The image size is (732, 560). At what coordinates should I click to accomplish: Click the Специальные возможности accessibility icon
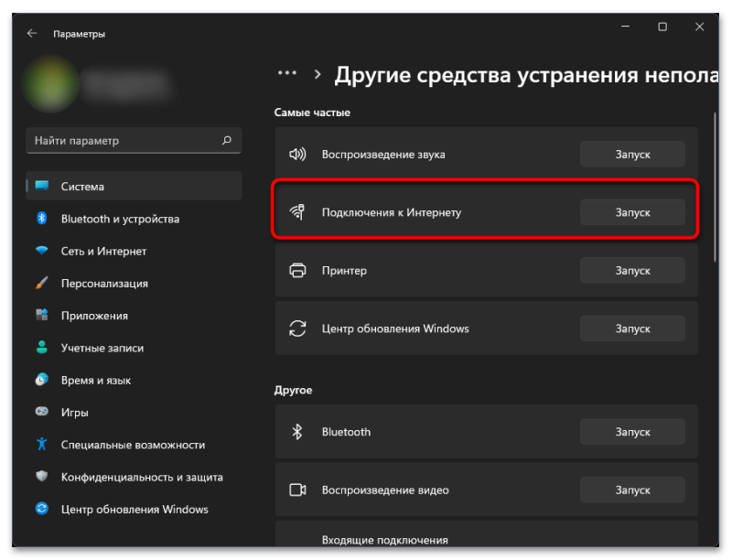coord(42,444)
